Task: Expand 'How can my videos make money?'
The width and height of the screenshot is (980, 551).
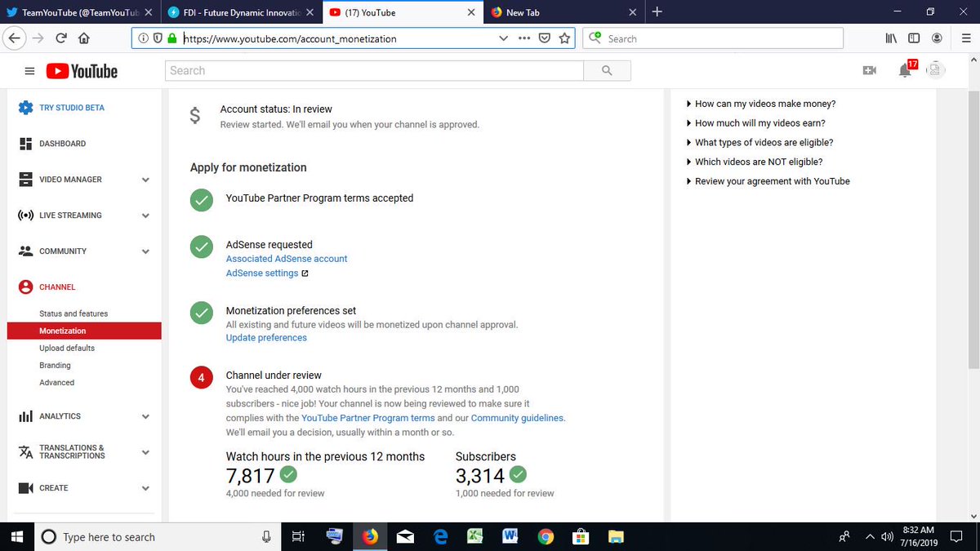Action: [x=761, y=104]
